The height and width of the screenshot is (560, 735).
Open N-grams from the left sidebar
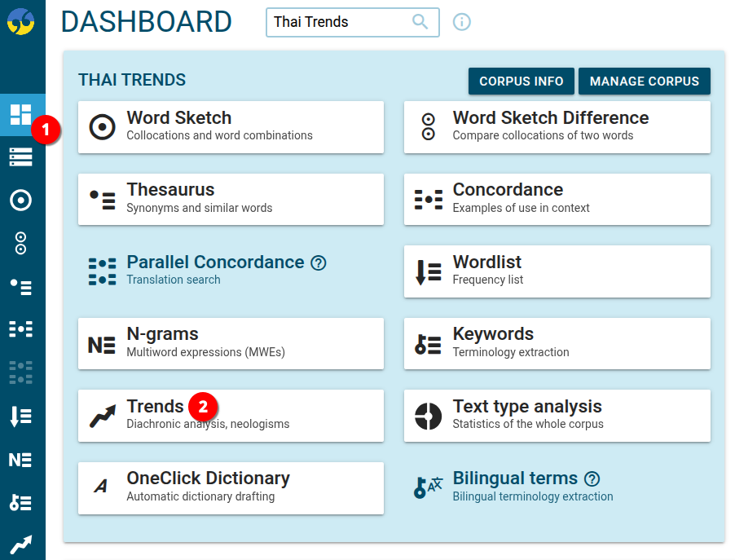pyautogui.click(x=20, y=460)
